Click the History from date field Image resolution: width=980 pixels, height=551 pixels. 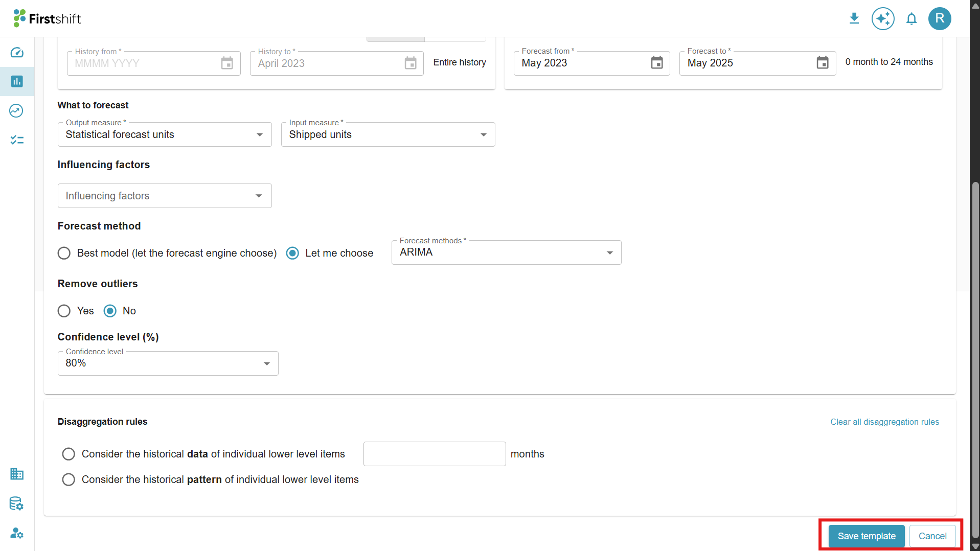153,63
